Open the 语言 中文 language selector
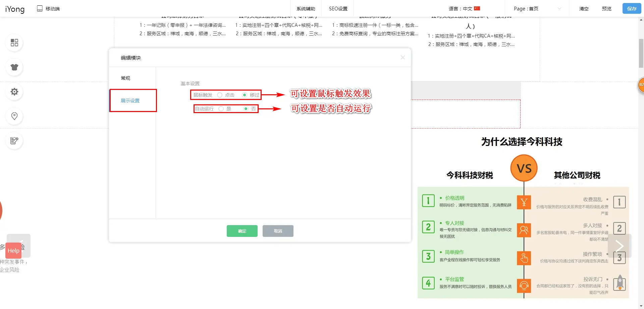This screenshot has height=309, width=644. tap(464, 9)
